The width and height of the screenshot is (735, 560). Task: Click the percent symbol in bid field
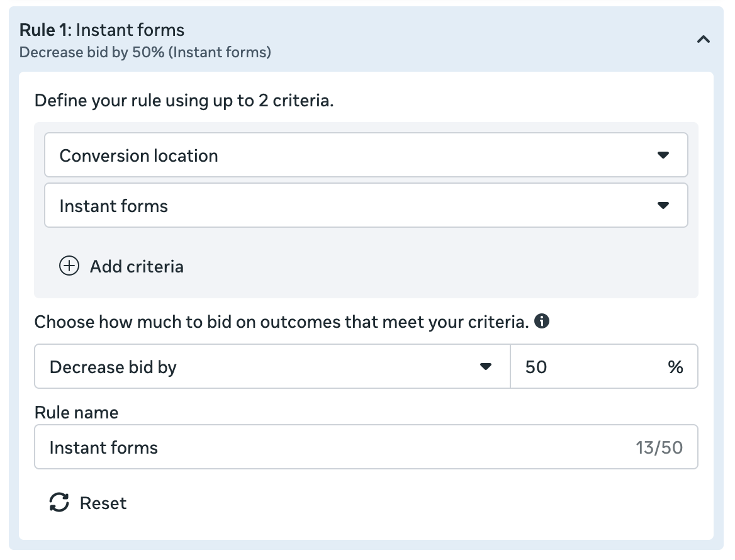tap(676, 367)
